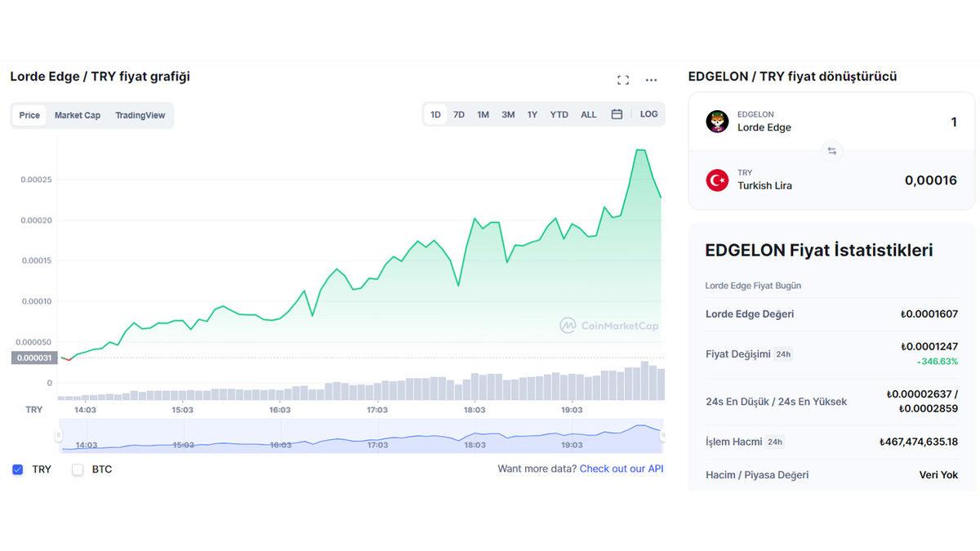The image size is (980, 551).
Task: Click the EDGELON amount input showing 1
Action: [954, 121]
